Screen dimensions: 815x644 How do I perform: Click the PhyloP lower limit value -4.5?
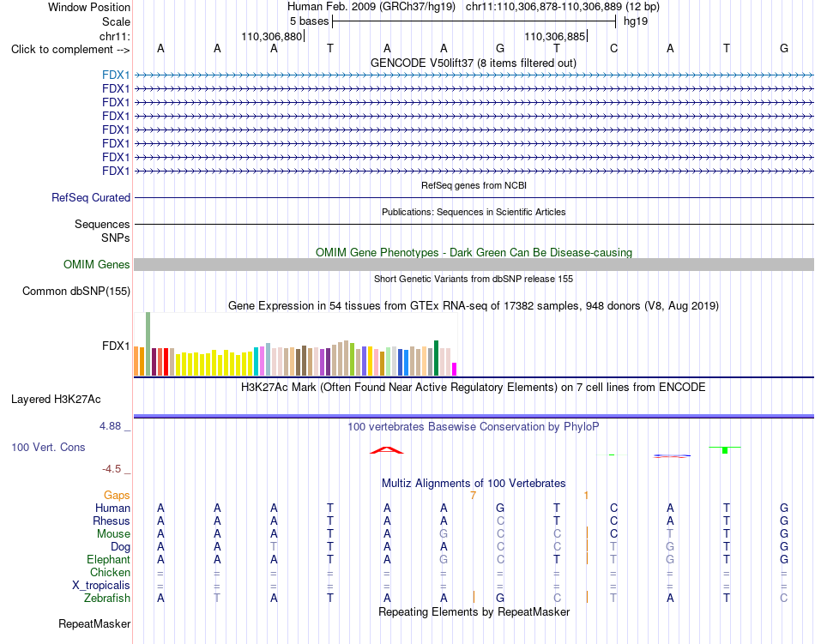[112, 469]
